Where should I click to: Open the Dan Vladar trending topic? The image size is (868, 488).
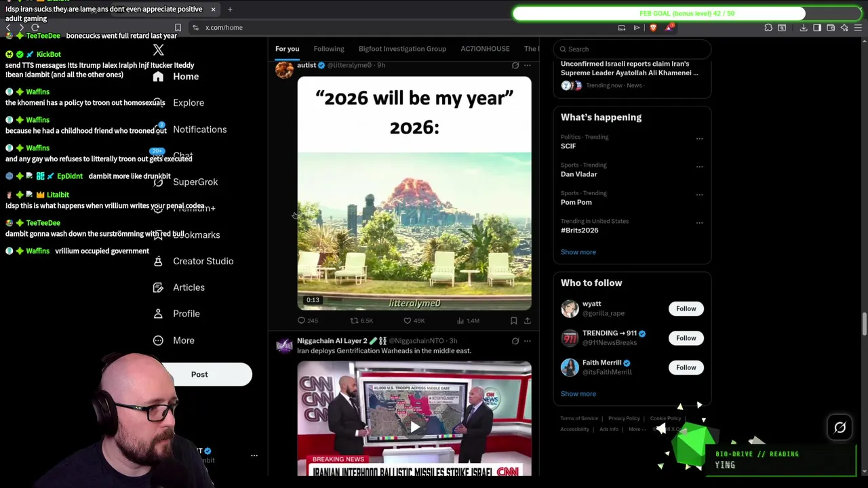tap(578, 174)
